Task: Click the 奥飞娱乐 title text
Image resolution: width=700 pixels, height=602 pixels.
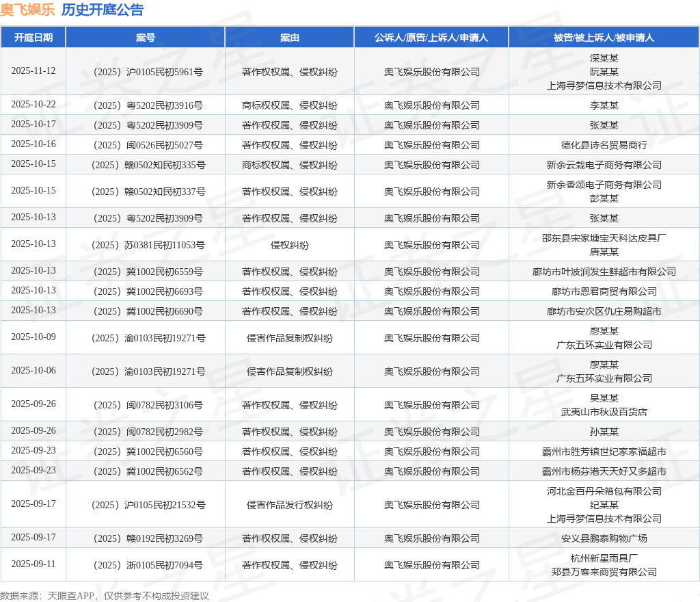Action: tap(27, 10)
